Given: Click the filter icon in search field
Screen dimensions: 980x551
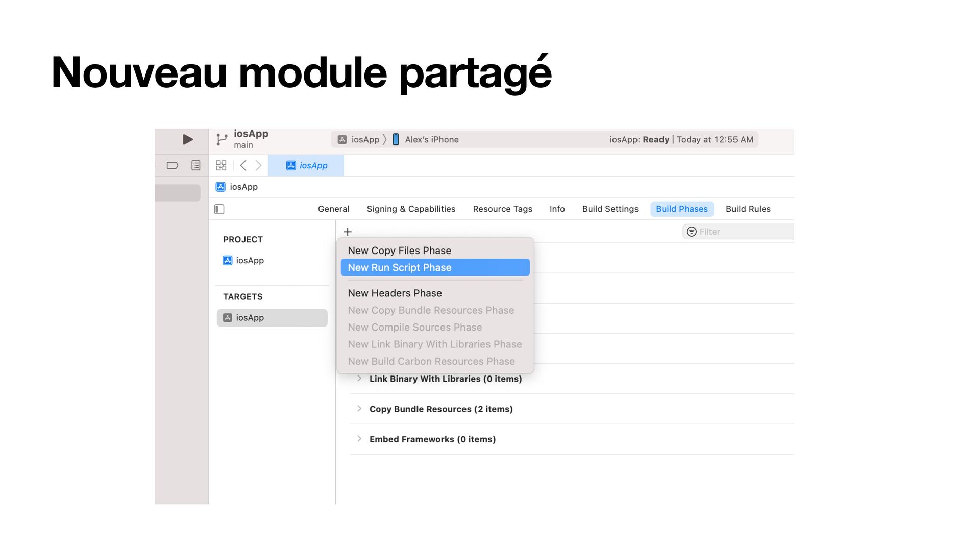Looking at the screenshot, I should (692, 232).
